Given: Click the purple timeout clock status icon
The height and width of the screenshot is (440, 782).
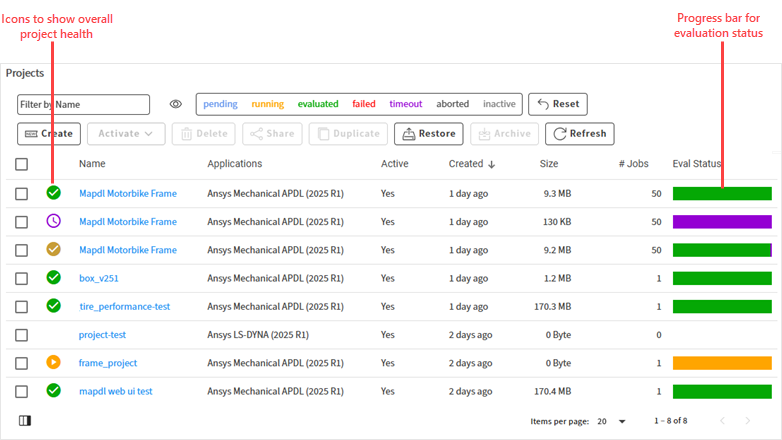Looking at the screenshot, I should [x=54, y=221].
